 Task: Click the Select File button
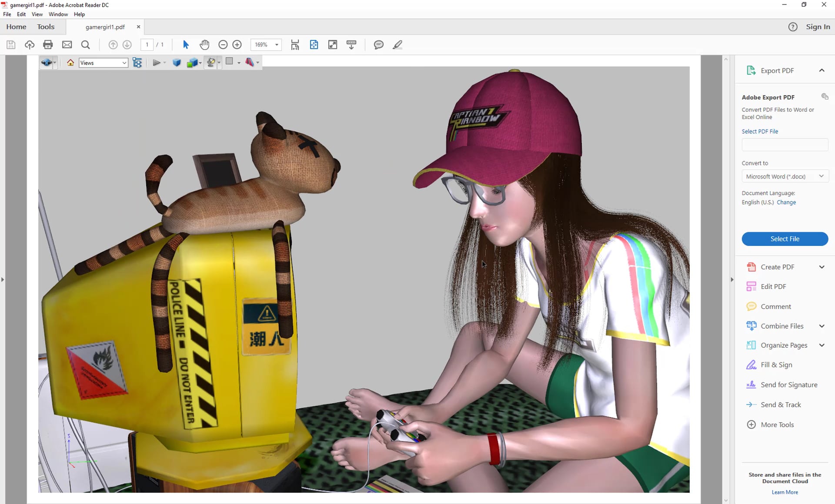point(785,239)
